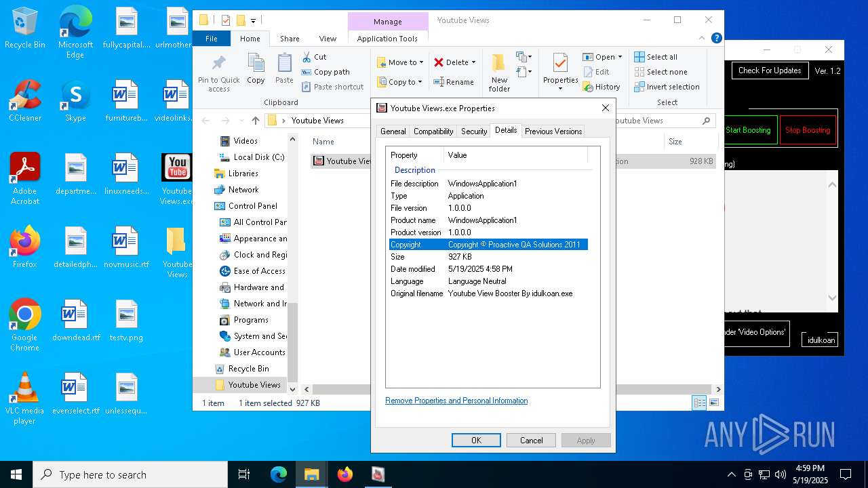
Task: Click Rename in Organize group
Action: pyautogui.click(x=454, y=82)
